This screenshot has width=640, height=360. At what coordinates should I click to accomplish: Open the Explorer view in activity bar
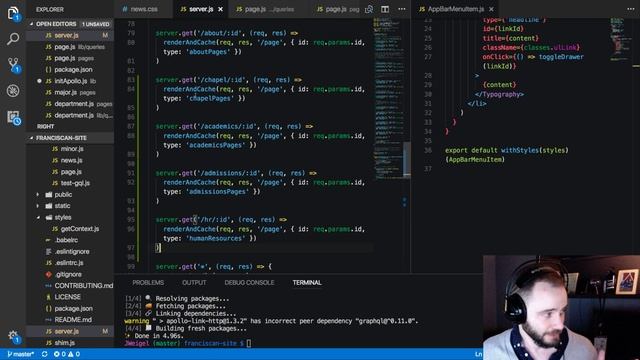tap(13, 13)
